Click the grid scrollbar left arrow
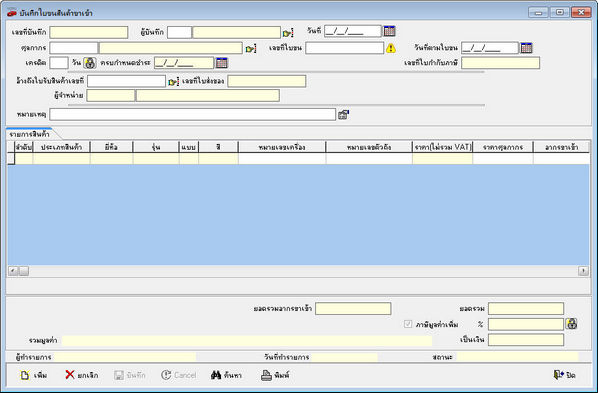This screenshot has width=598, height=393. (x=13, y=271)
